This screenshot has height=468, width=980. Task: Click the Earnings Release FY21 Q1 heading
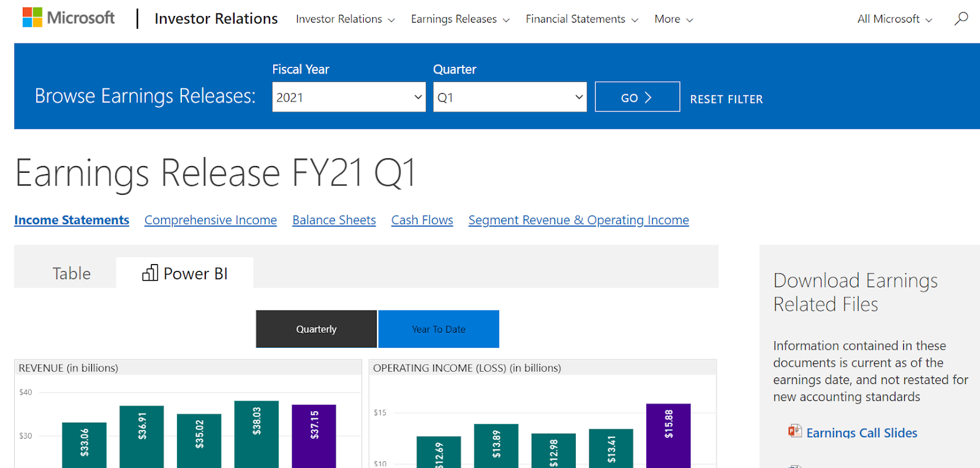(216, 173)
